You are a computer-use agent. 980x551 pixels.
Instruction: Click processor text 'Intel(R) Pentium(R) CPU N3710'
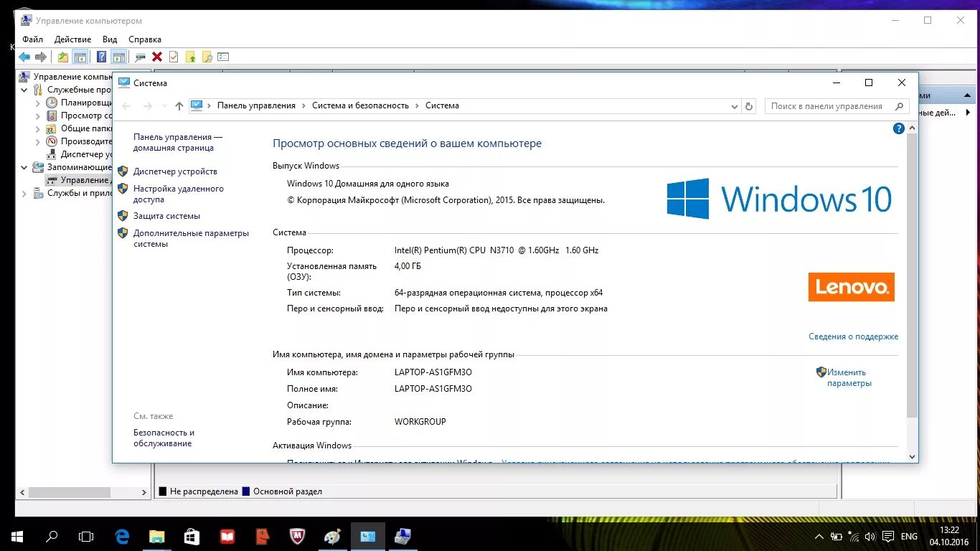click(454, 250)
